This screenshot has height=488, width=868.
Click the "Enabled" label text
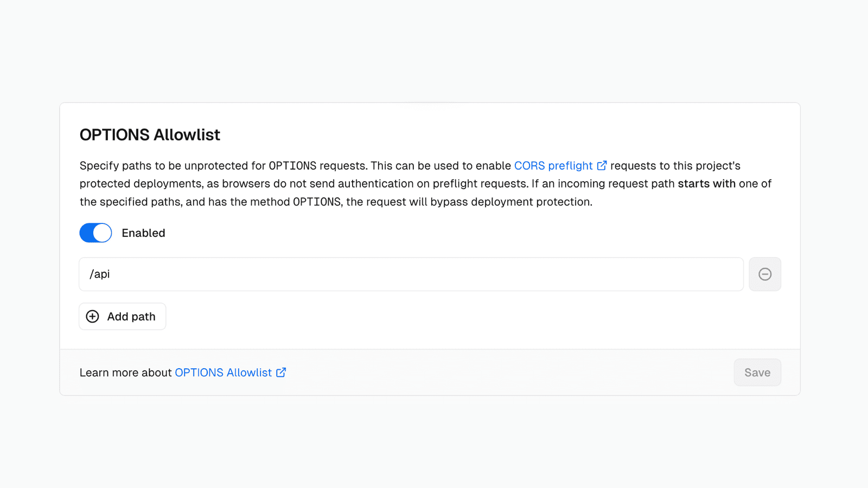pos(143,233)
